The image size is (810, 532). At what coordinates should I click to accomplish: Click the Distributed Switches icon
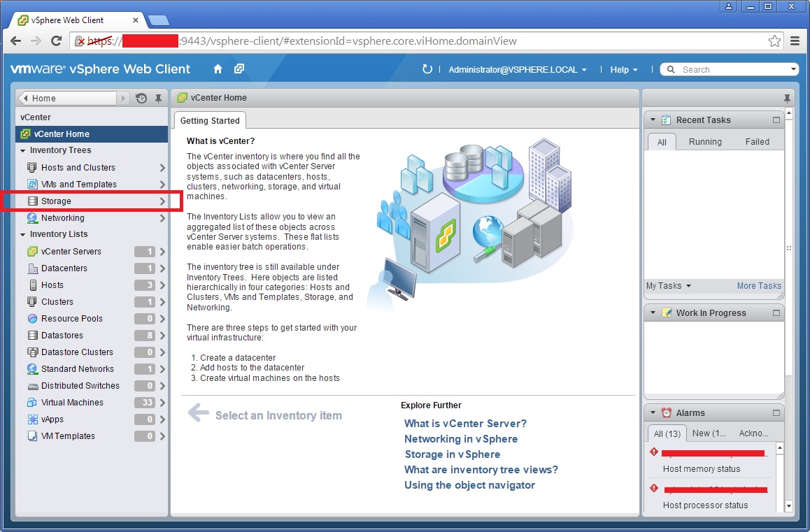33,387
